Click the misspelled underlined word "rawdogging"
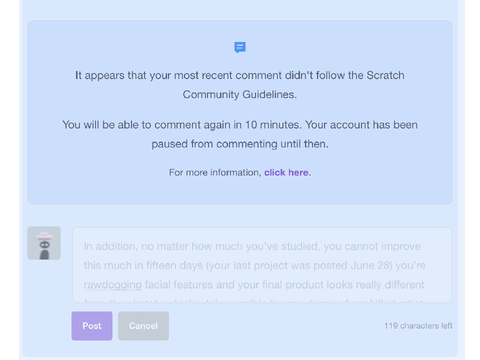This screenshot has width=480, height=360. [113, 285]
